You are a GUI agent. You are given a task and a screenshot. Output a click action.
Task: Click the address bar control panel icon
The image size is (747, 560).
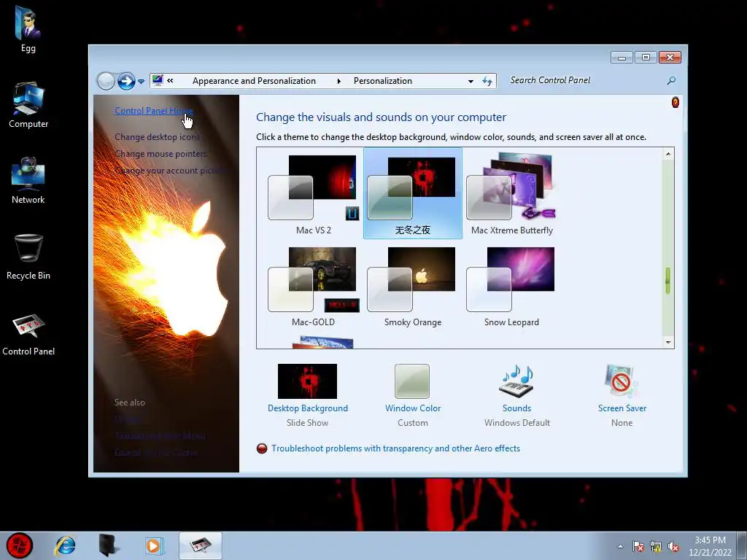coord(158,80)
